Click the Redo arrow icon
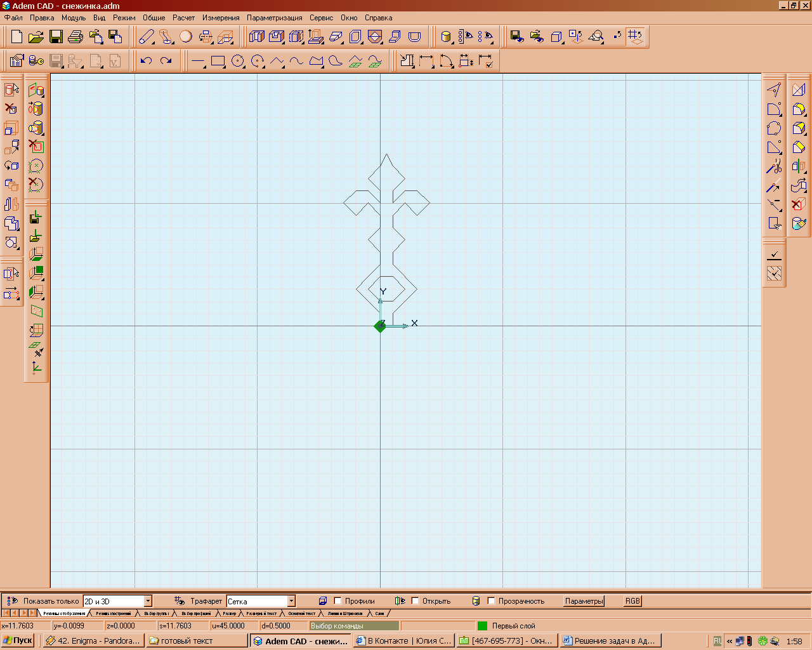 (x=166, y=61)
